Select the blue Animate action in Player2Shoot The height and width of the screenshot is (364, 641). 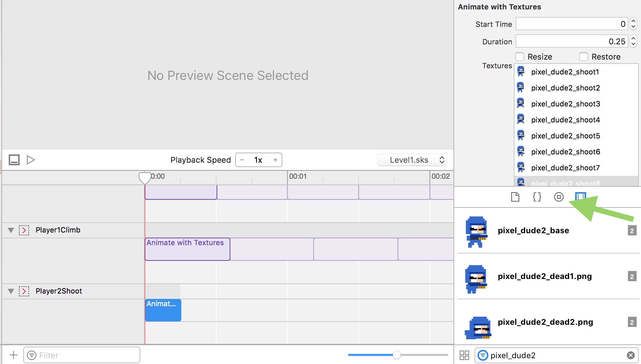tap(163, 310)
